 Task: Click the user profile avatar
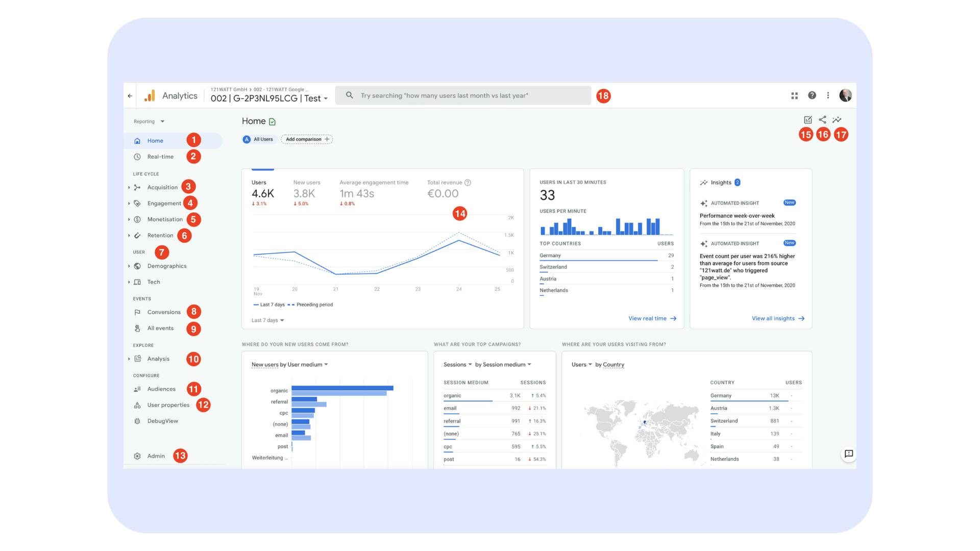[x=846, y=95]
